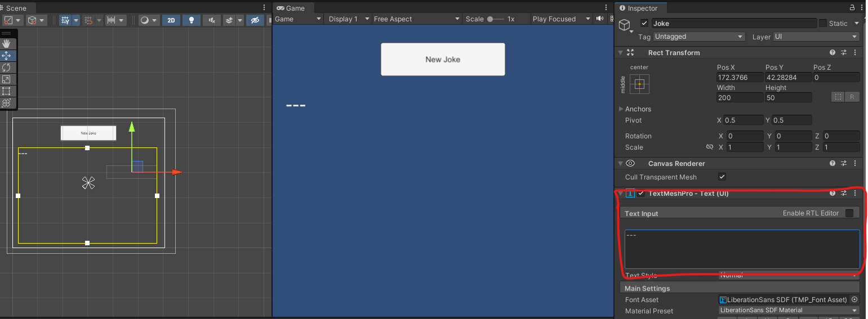Toggle scene audio mute icon
868x319 pixels.
[x=212, y=20]
